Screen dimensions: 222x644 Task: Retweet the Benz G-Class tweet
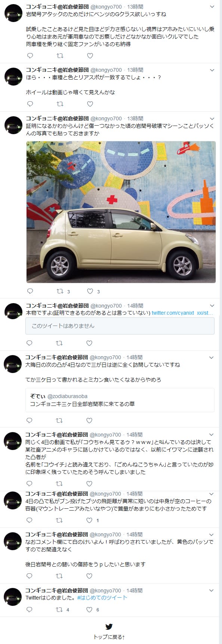click(60, 56)
